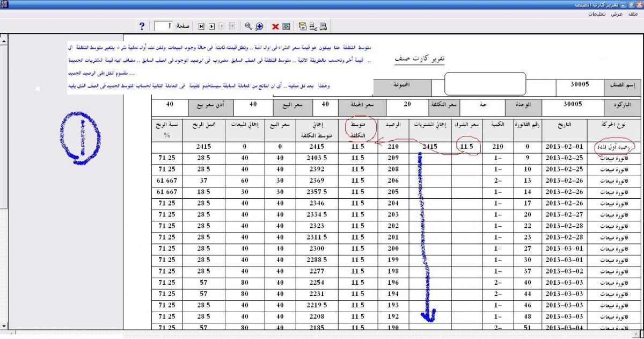Click the send by mail envelope icon
The width and height of the screenshot is (644, 339).
(x=302, y=26)
